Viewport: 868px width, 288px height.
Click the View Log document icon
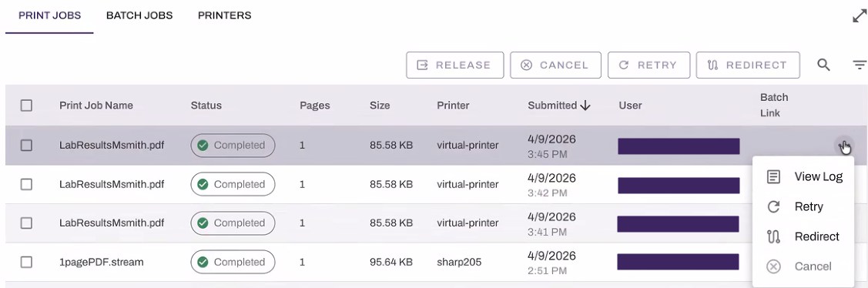773,176
